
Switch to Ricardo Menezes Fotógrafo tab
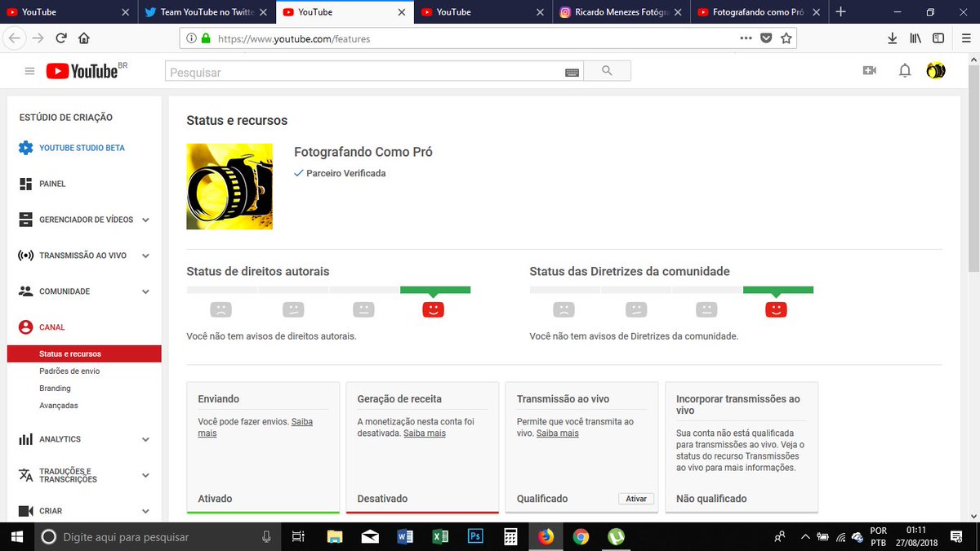tap(621, 11)
